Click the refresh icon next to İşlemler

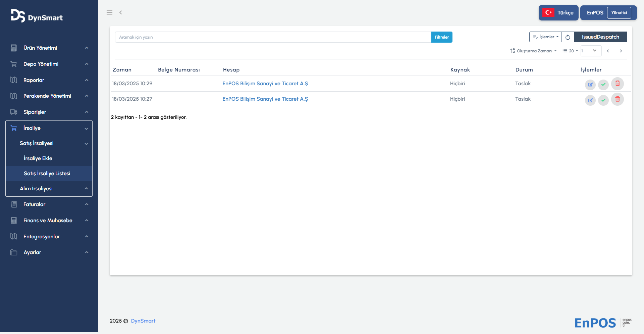[568, 37]
